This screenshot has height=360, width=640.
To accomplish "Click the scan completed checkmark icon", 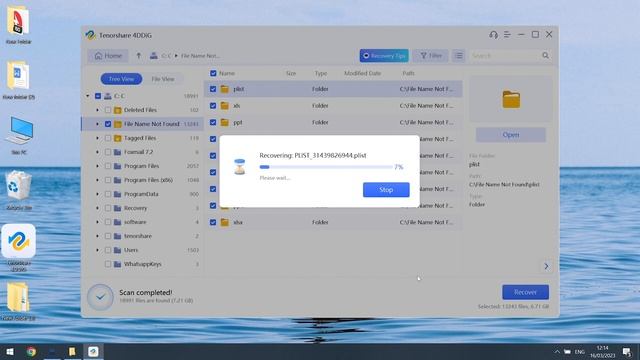I will tap(100, 297).
